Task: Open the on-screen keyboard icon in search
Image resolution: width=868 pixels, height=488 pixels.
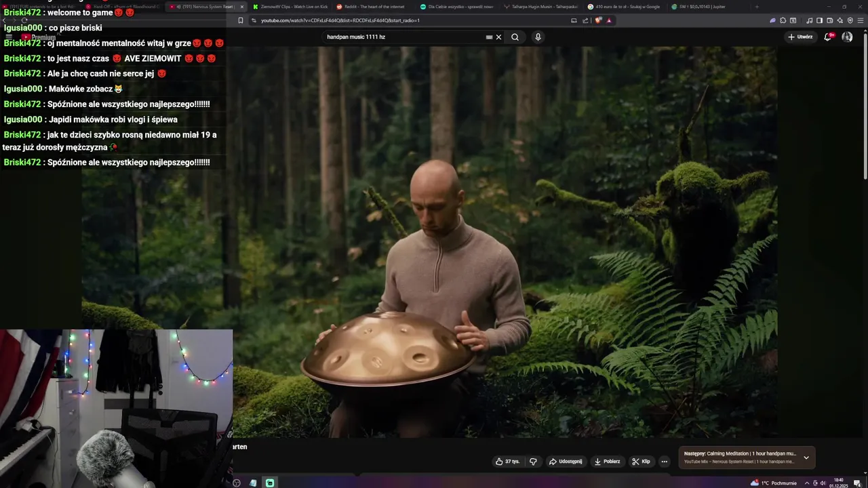Action: (x=489, y=37)
